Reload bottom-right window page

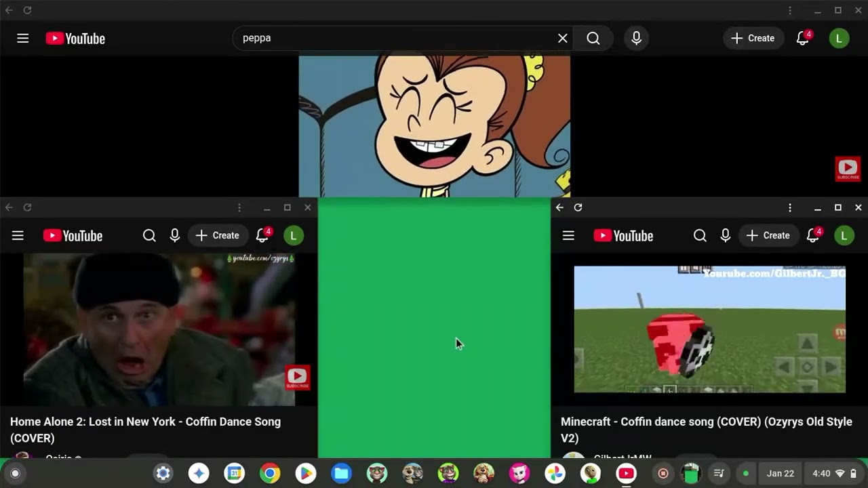coord(578,207)
